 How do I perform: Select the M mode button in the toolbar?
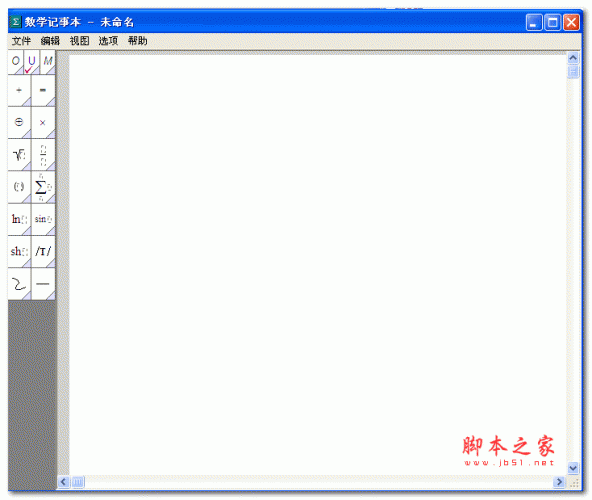click(48, 62)
